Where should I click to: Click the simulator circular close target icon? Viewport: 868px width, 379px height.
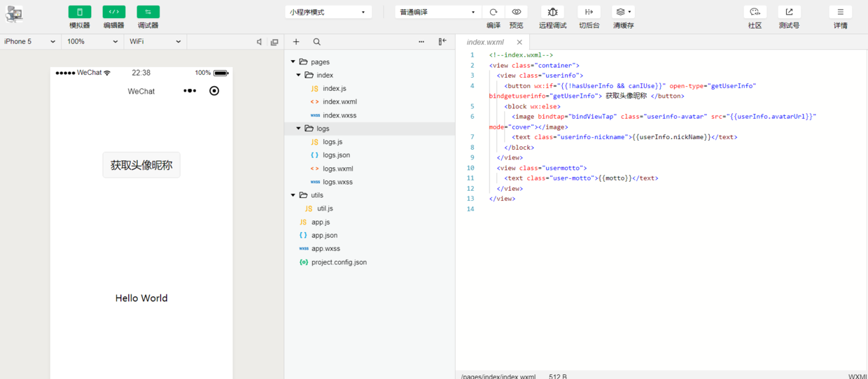click(214, 91)
